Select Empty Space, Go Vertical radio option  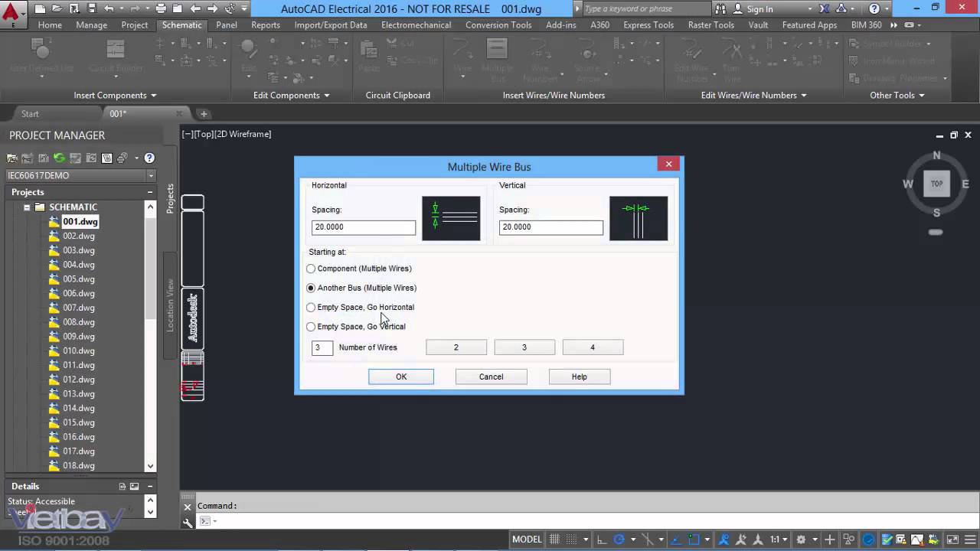click(x=311, y=326)
